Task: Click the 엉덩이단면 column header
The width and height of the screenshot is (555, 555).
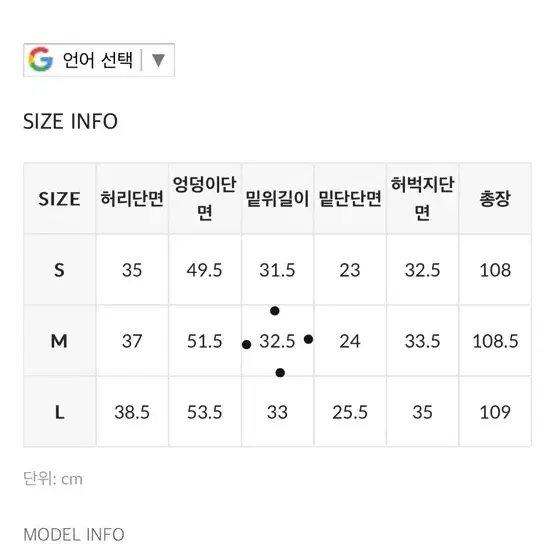Action: point(205,199)
